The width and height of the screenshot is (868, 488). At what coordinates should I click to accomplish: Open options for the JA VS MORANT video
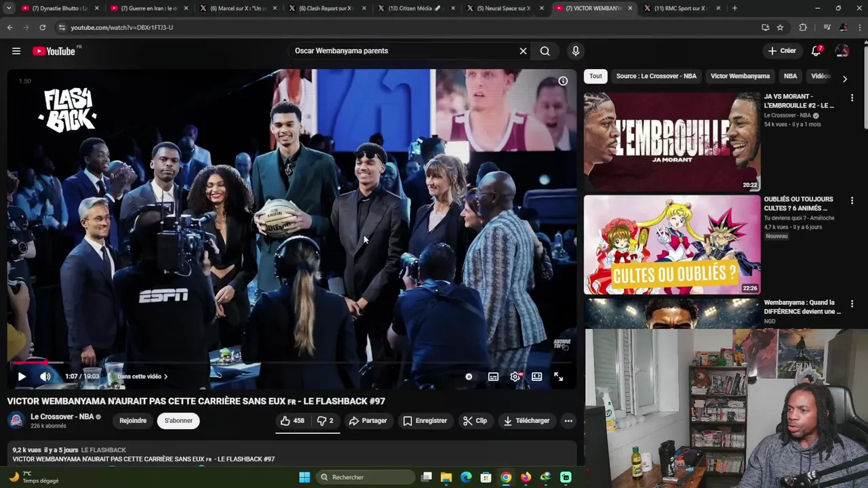coord(852,98)
